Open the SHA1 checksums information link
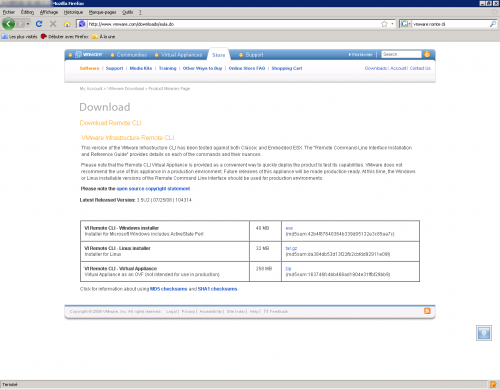Screen dimensions: 500x390 coord(218,289)
